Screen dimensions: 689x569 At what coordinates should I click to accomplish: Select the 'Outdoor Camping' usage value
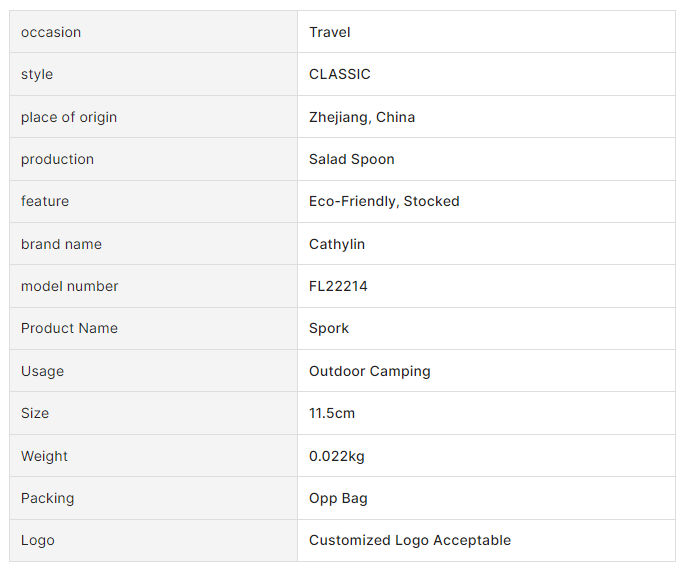pos(370,371)
